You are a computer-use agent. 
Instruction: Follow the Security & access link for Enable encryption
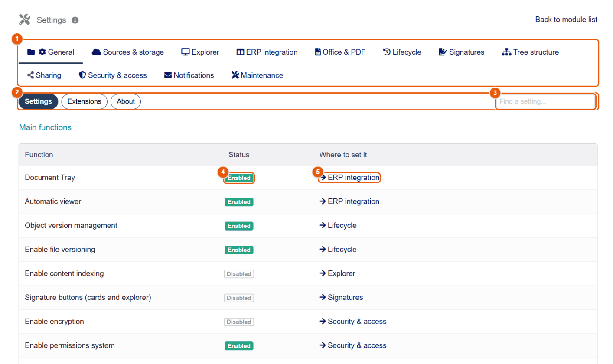tap(353, 322)
